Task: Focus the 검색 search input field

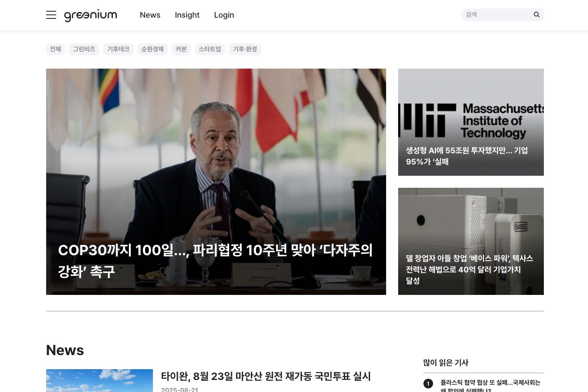Action: [x=496, y=15]
